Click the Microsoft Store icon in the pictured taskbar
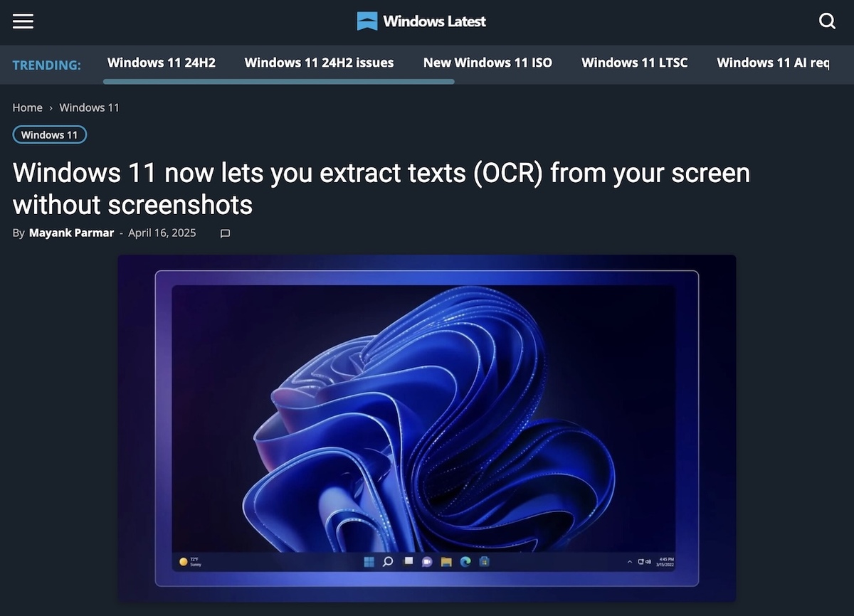Image resolution: width=854 pixels, height=616 pixels. click(x=485, y=562)
